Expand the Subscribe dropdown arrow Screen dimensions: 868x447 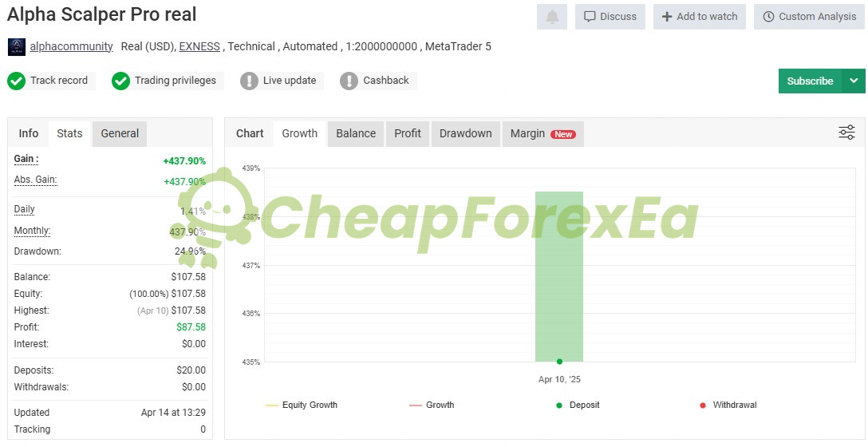pos(854,81)
